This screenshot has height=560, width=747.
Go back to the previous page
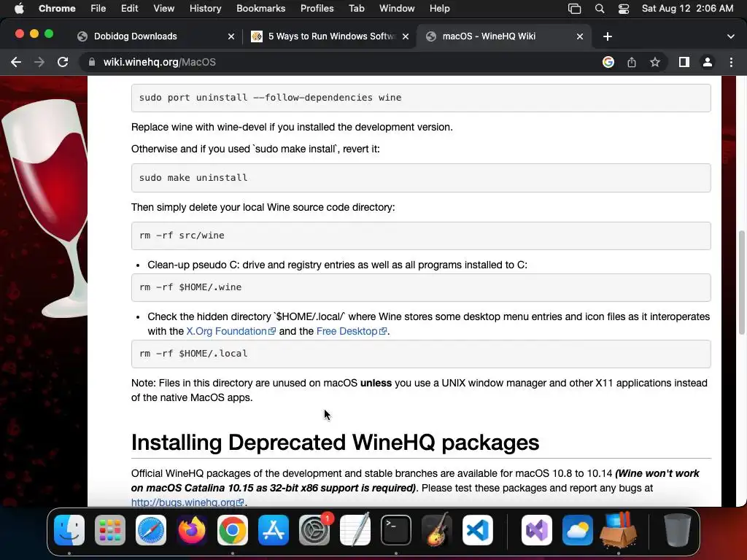[x=16, y=62]
